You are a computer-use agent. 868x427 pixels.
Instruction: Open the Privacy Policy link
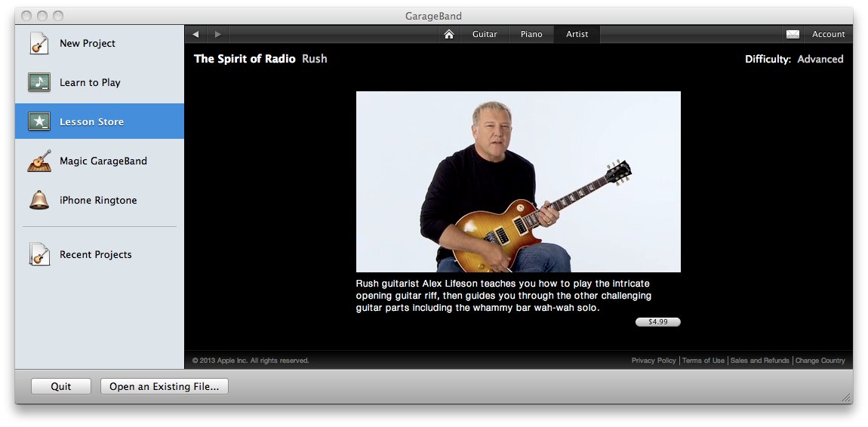click(x=654, y=361)
